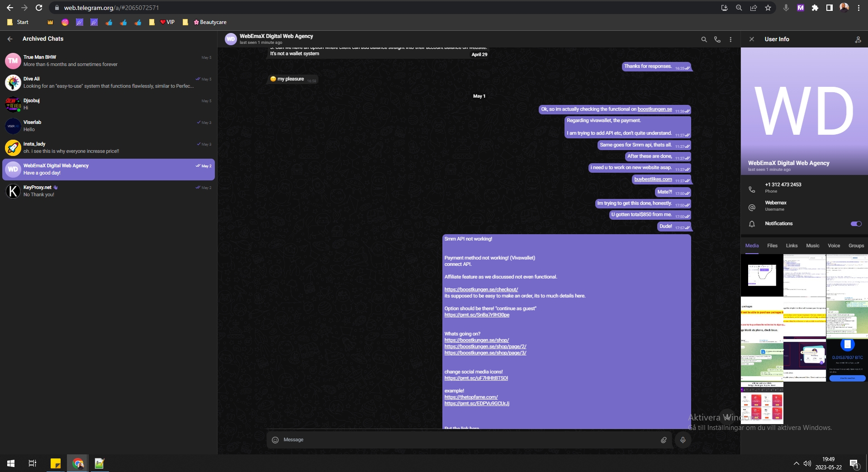The width and height of the screenshot is (868, 472).
Task: Open Sticky Notes from taskbar
Action: pyautogui.click(x=56, y=463)
